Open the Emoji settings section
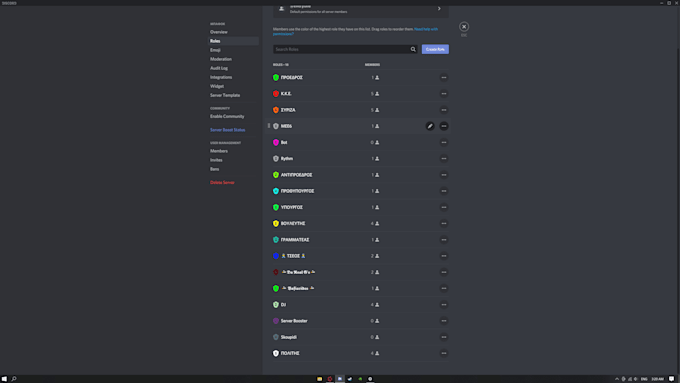 click(x=215, y=50)
